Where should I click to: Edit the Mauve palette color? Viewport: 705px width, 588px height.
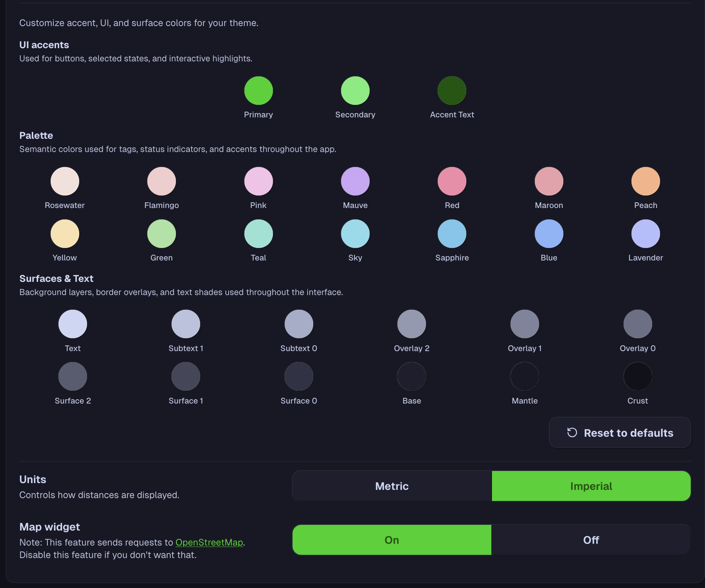pyautogui.click(x=355, y=181)
